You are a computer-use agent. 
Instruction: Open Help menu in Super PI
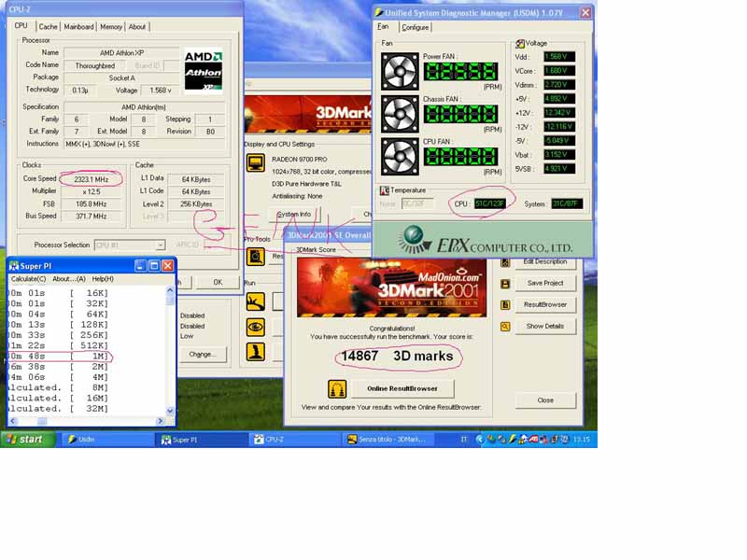pyautogui.click(x=103, y=279)
